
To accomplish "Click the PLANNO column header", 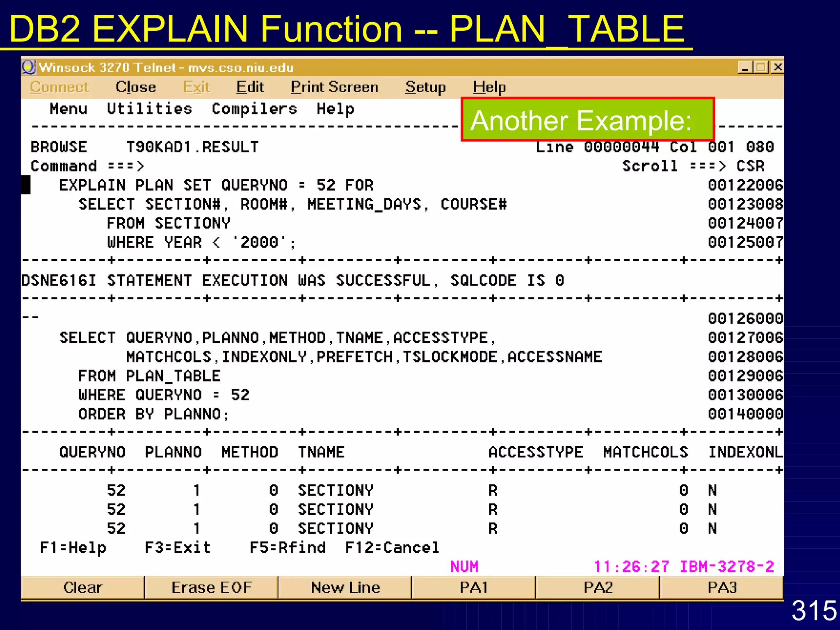I will [173, 452].
